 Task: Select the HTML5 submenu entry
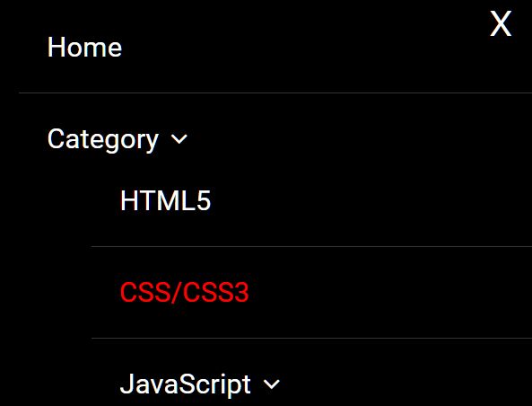point(166,200)
